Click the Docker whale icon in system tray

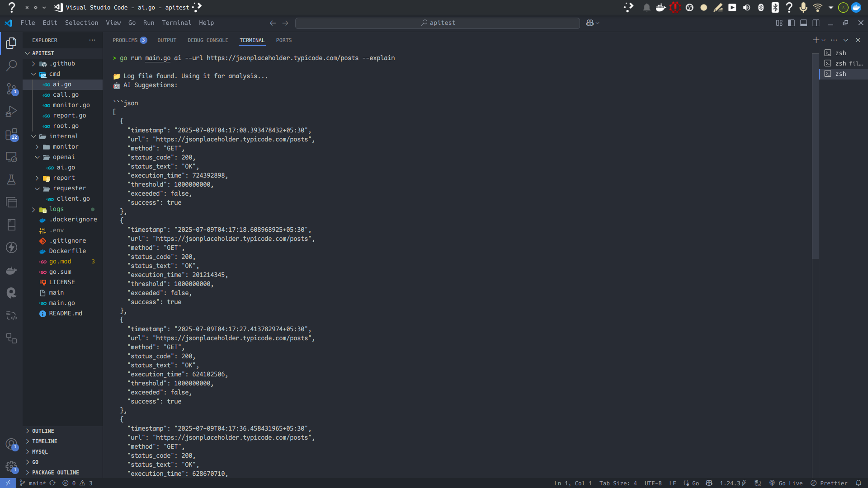click(660, 7)
